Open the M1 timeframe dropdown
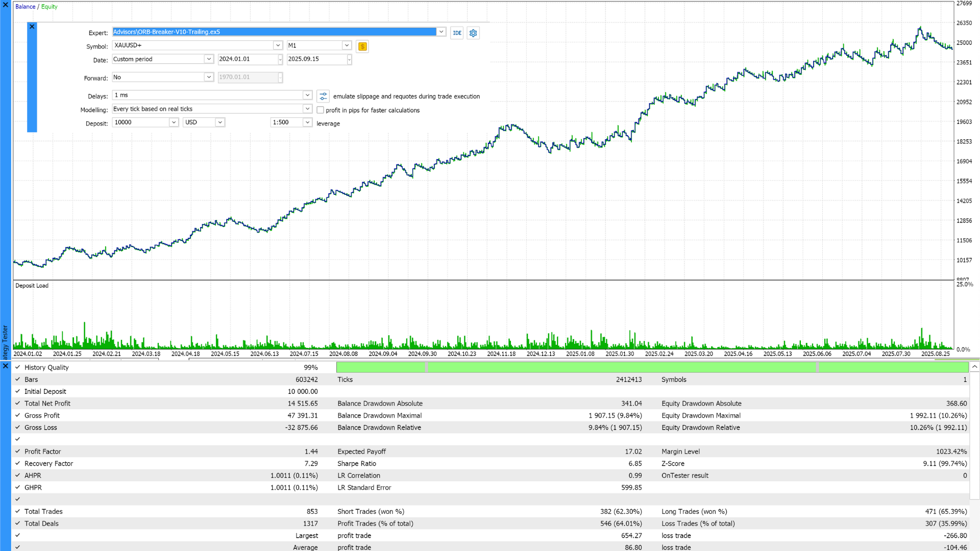The image size is (980, 551). (347, 45)
